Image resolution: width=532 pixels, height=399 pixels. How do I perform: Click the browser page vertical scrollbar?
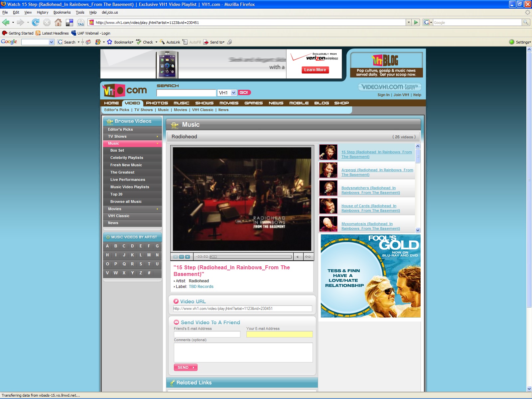[x=529, y=180]
